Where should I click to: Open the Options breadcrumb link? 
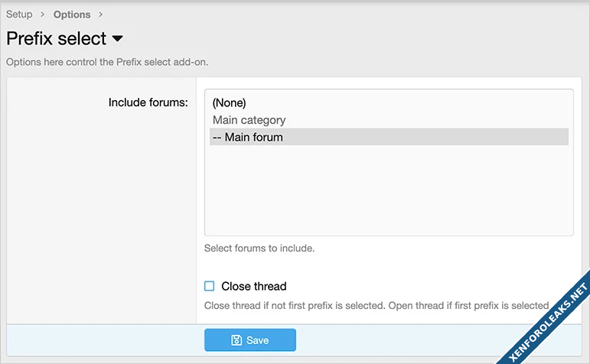tap(72, 15)
